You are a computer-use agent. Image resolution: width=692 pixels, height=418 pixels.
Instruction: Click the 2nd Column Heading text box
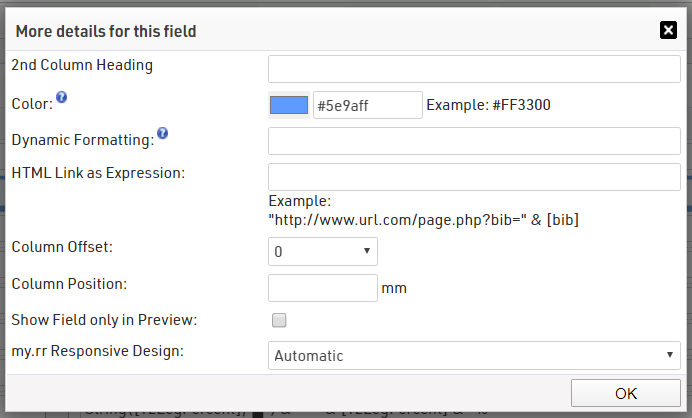[x=474, y=69]
